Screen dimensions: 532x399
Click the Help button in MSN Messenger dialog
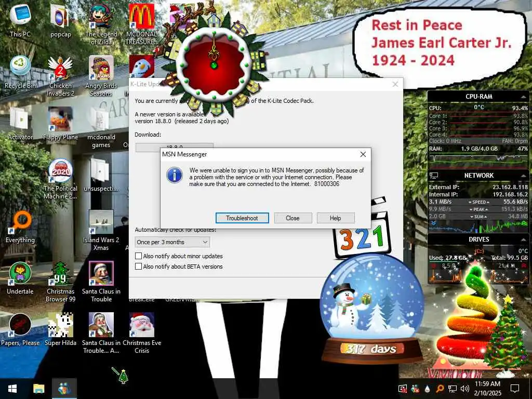click(336, 218)
